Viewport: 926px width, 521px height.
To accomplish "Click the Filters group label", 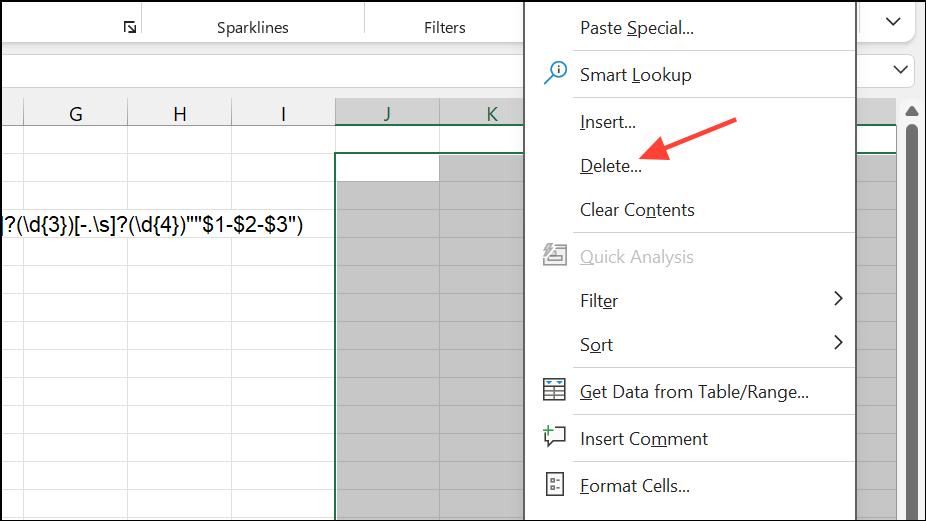I will (x=444, y=28).
